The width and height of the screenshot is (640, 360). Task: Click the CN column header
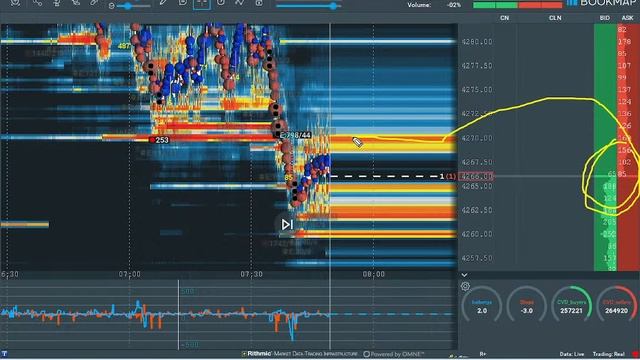(x=504, y=18)
